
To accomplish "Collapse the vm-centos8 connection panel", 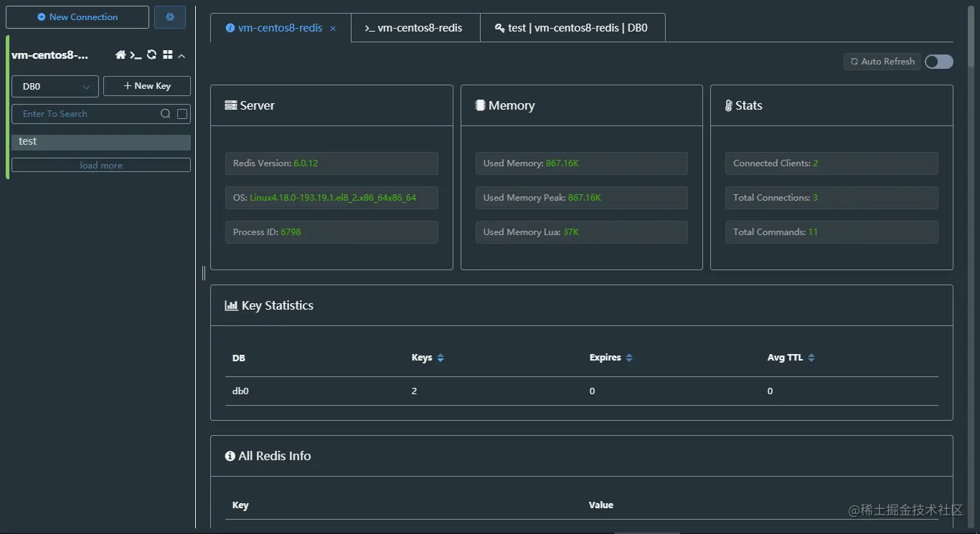I will point(182,56).
